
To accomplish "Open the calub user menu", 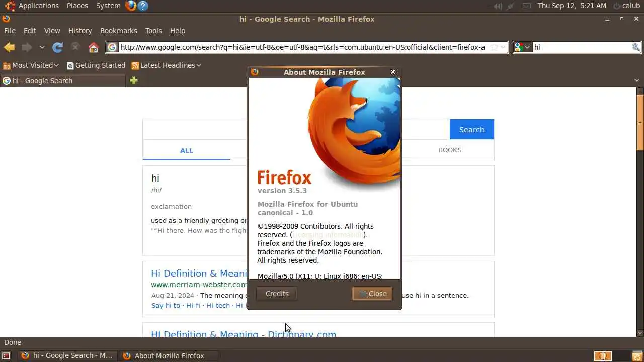I will pyautogui.click(x=631, y=6).
